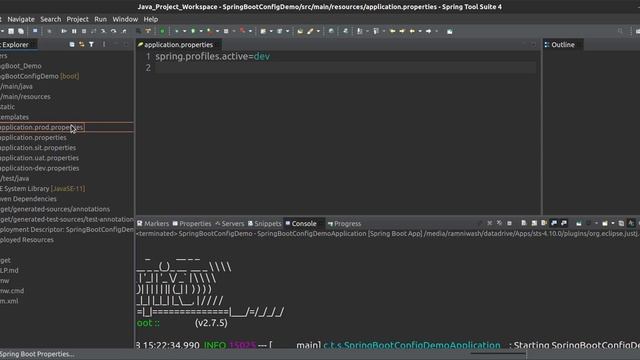This screenshot has height=360, width=640.
Task: Switch to the Servers tab
Action: pyautogui.click(x=229, y=224)
